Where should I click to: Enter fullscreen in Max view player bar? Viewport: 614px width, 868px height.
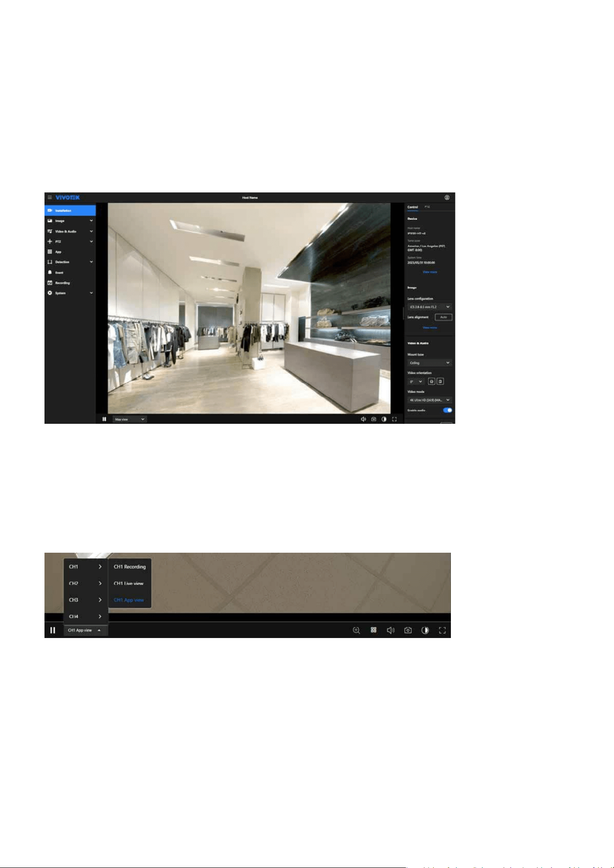[394, 419]
